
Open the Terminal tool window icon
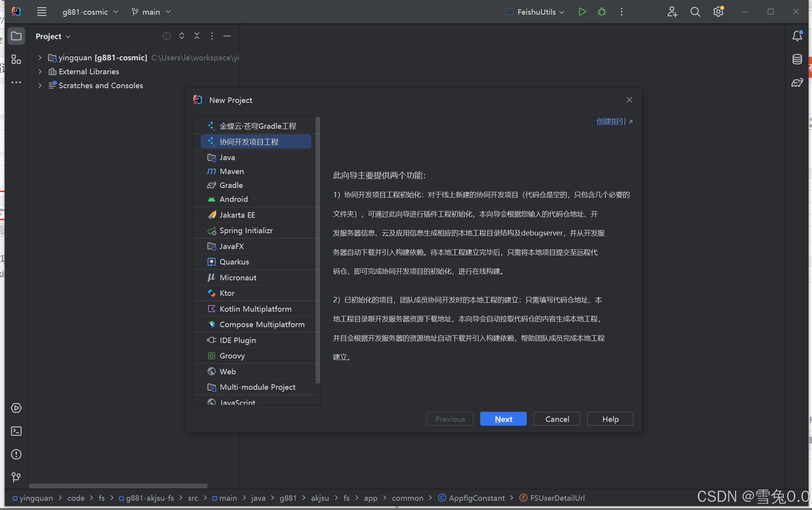coord(16,431)
